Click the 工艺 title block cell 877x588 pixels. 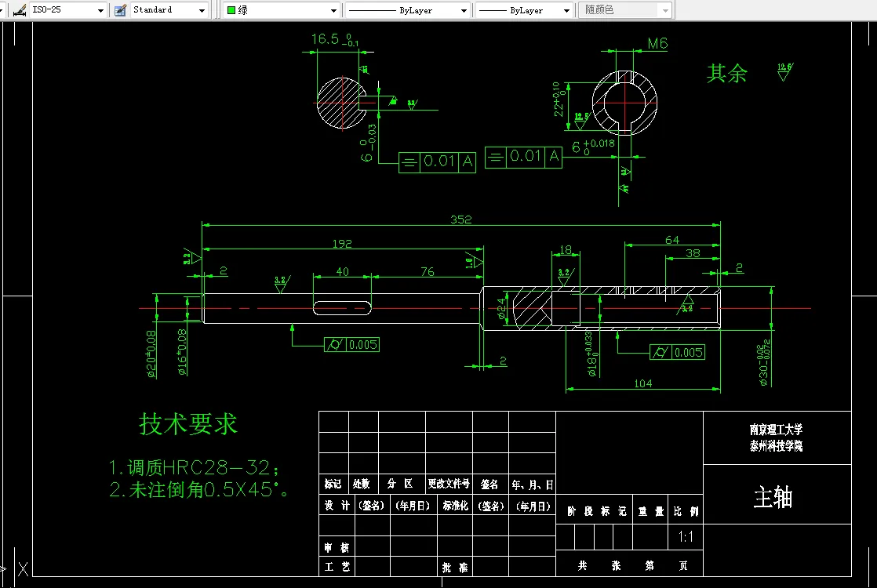(x=337, y=567)
